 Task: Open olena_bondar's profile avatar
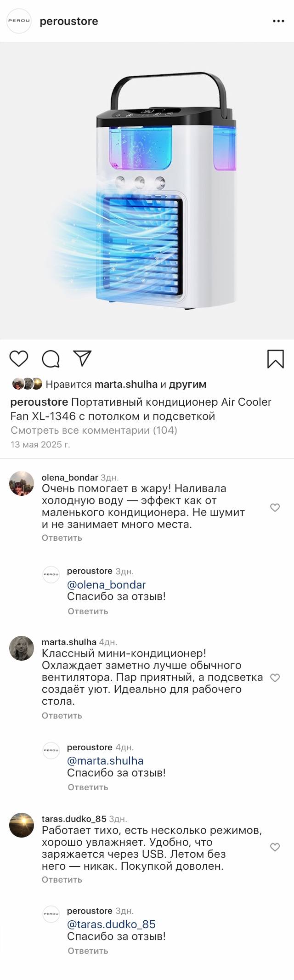[x=22, y=483]
